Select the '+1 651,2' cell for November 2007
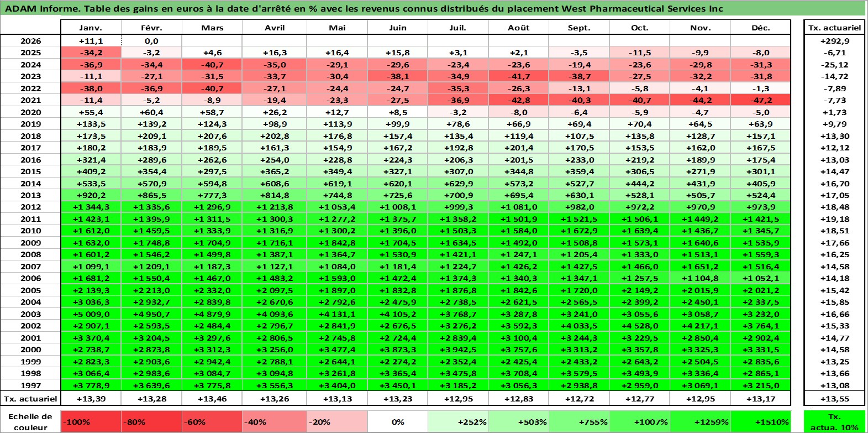The width and height of the screenshot is (868, 433). (700, 267)
